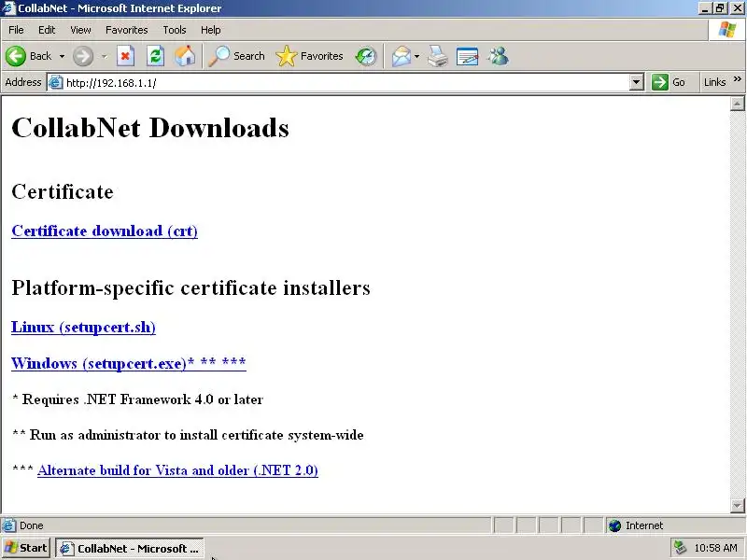Open the Start menu
Image resolution: width=747 pixels, height=560 pixels.
coord(25,548)
